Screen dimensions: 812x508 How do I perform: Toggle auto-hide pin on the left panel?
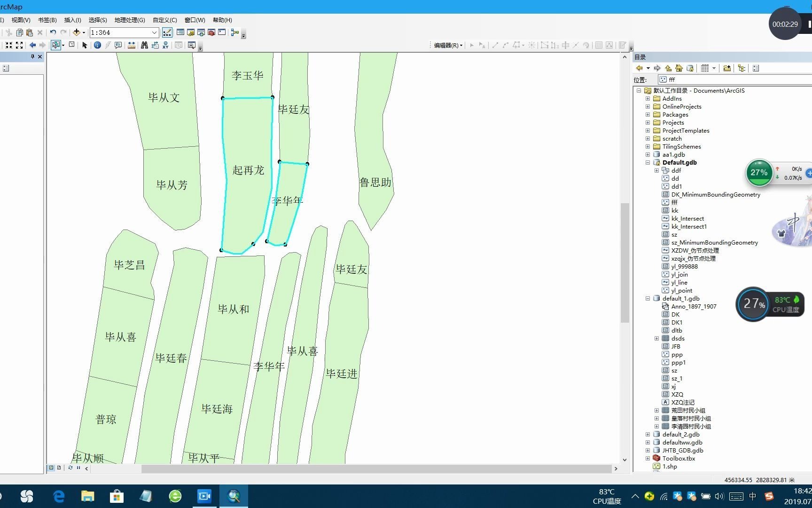pyautogui.click(x=32, y=56)
